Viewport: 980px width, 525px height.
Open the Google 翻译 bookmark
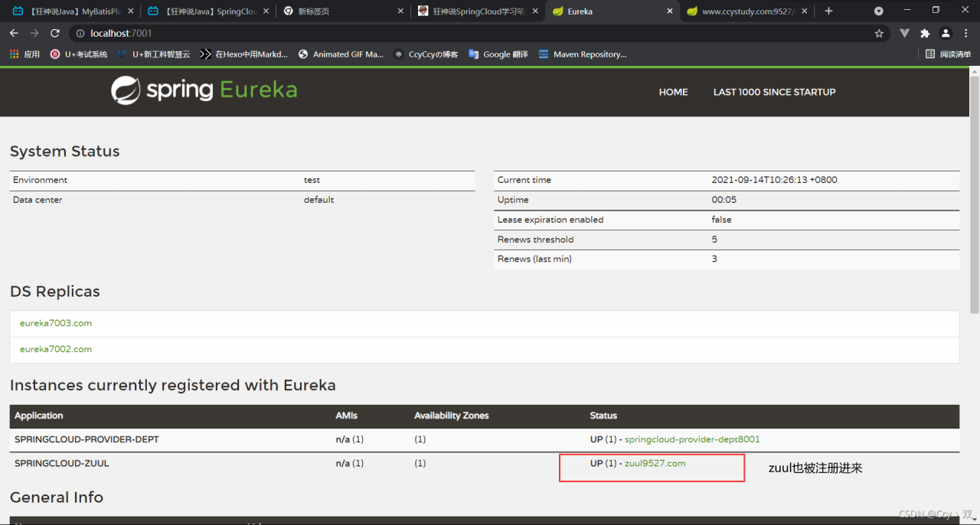(x=498, y=54)
